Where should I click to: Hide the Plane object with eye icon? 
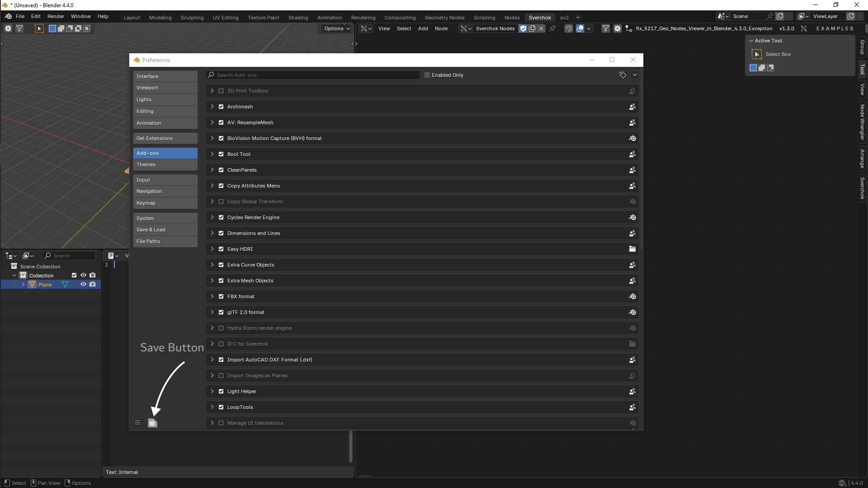(83, 284)
